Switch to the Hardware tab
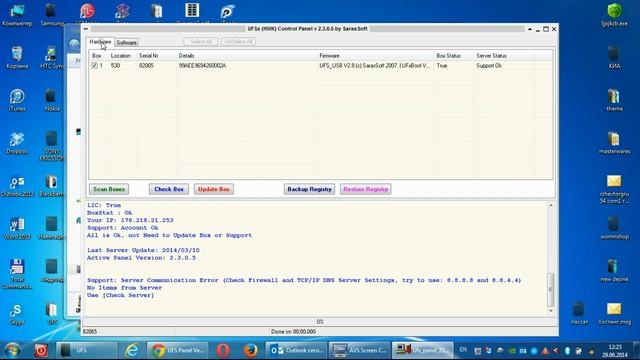The height and width of the screenshot is (360, 640). [x=100, y=42]
